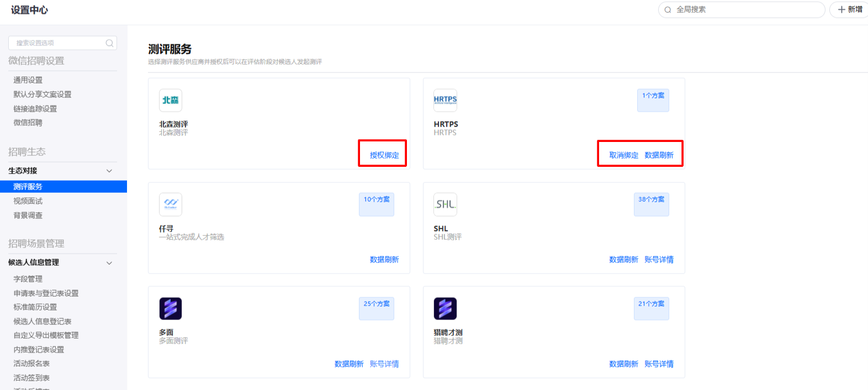Click 账号详情 for 猎聘才测

point(659,364)
